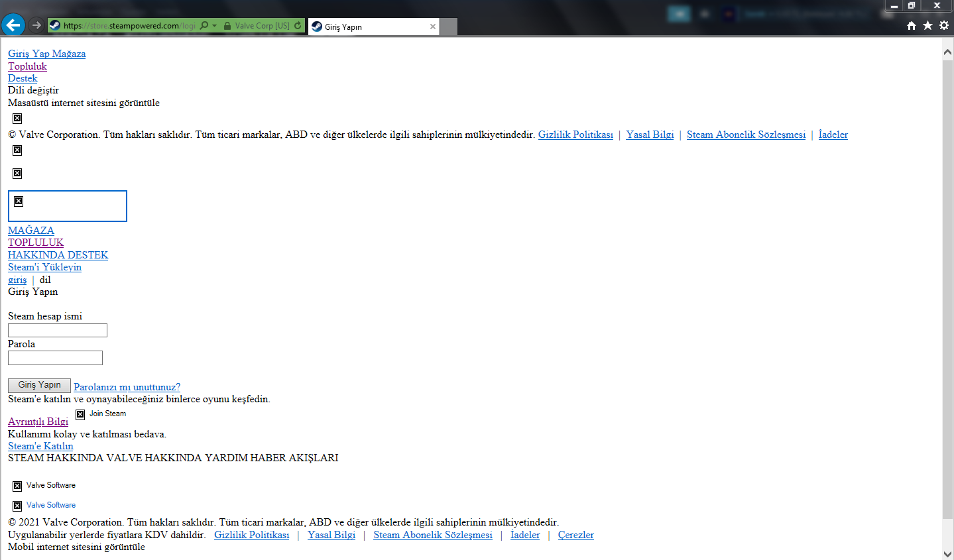
Task: Open footer Steam Abonelik Sözleşmesi link
Action: (x=433, y=535)
